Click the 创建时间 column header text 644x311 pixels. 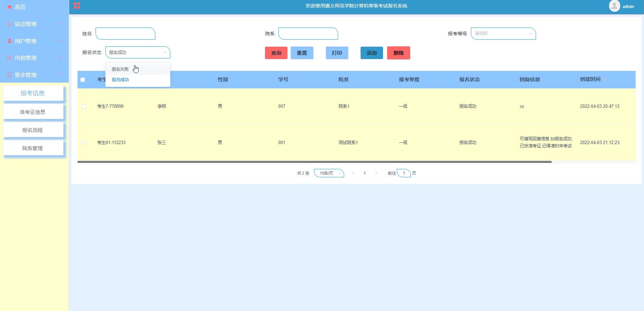tap(590, 79)
